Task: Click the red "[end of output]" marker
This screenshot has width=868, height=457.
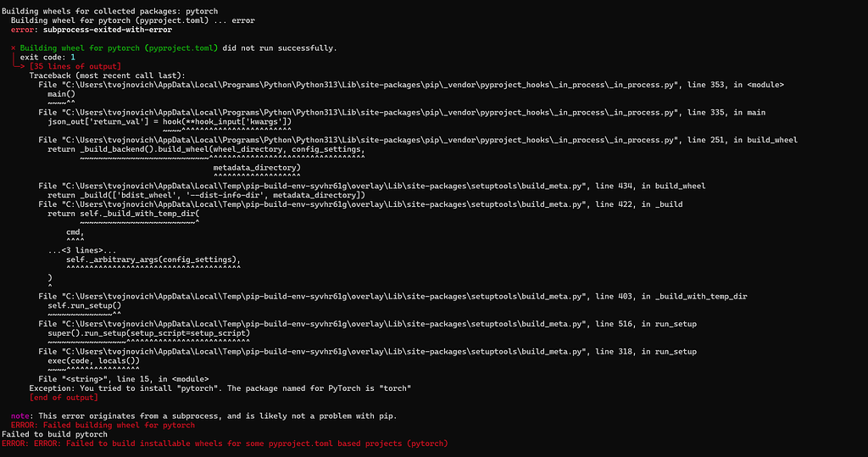Action: (x=64, y=397)
